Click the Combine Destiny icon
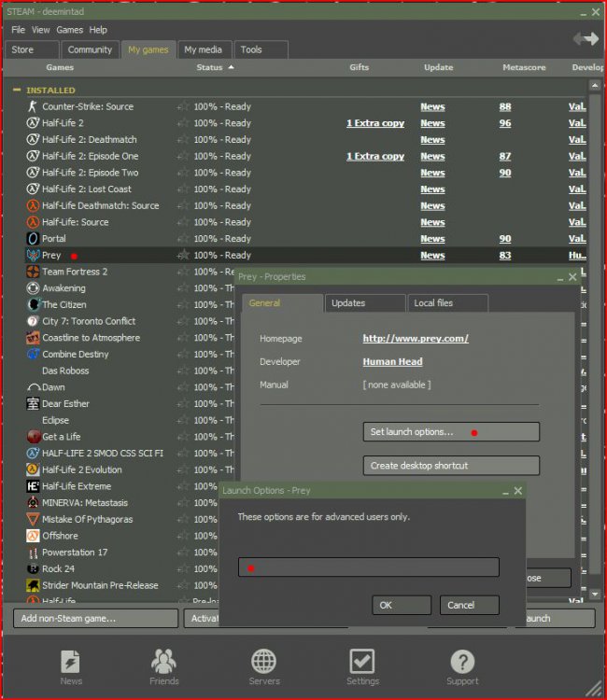The height and width of the screenshot is (700, 607). (x=33, y=355)
